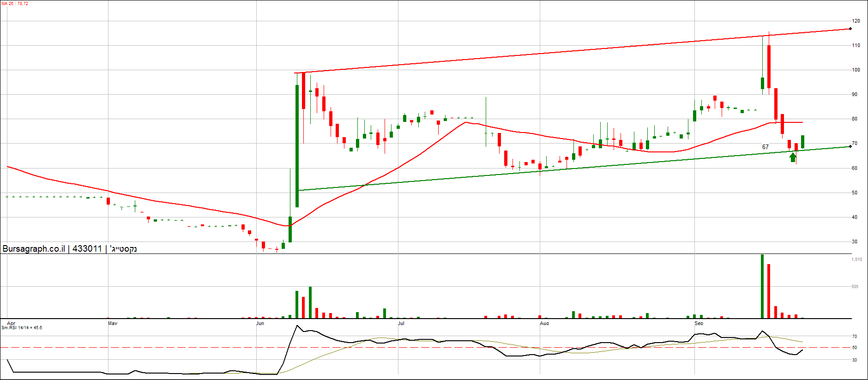Click the 120 price axis label

856,21
